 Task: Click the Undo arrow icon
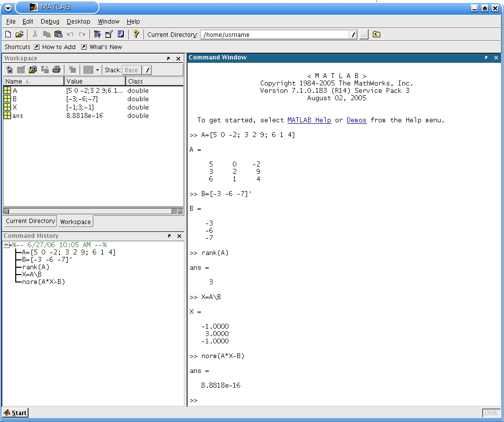tap(70, 34)
